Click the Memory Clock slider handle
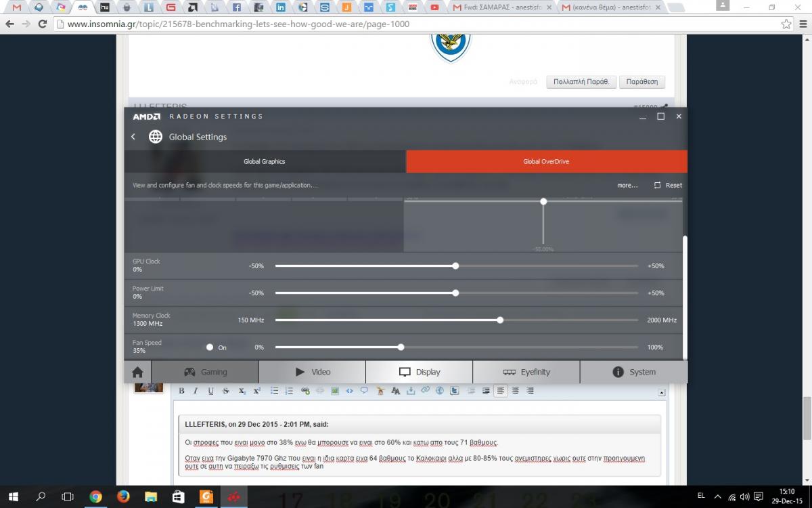Image resolution: width=812 pixels, height=508 pixels. coord(500,320)
